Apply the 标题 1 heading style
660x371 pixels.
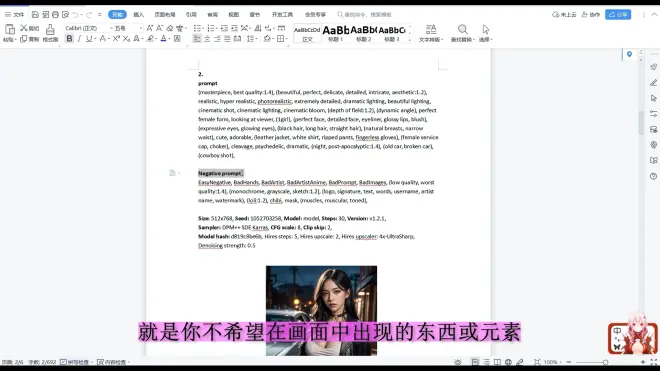335,34
